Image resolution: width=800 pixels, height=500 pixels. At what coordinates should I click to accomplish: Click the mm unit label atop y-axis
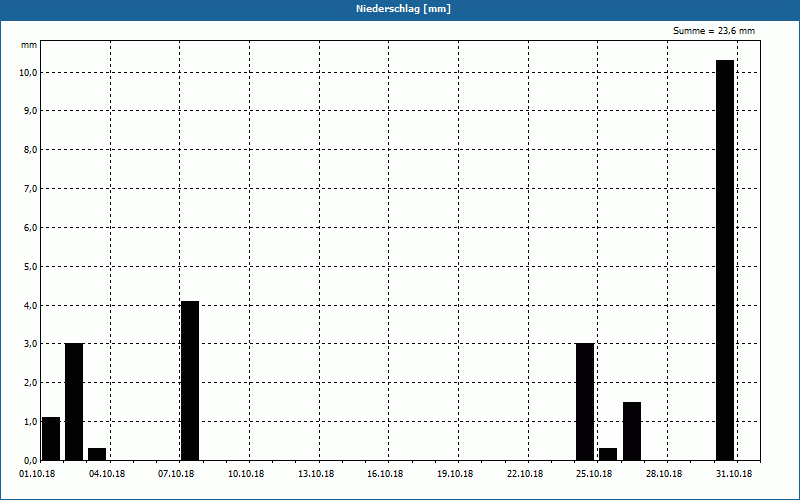pyautogui.click(x=29, y=45)
